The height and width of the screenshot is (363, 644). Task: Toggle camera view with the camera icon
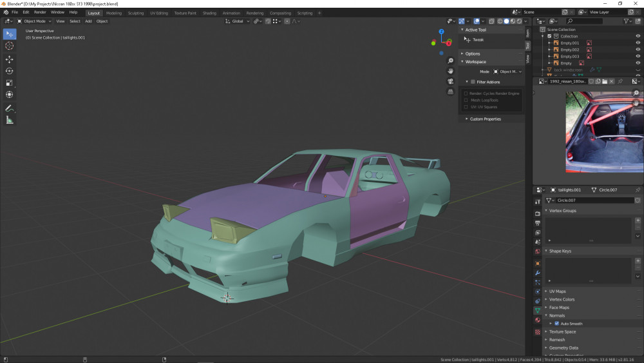point(451,81)
